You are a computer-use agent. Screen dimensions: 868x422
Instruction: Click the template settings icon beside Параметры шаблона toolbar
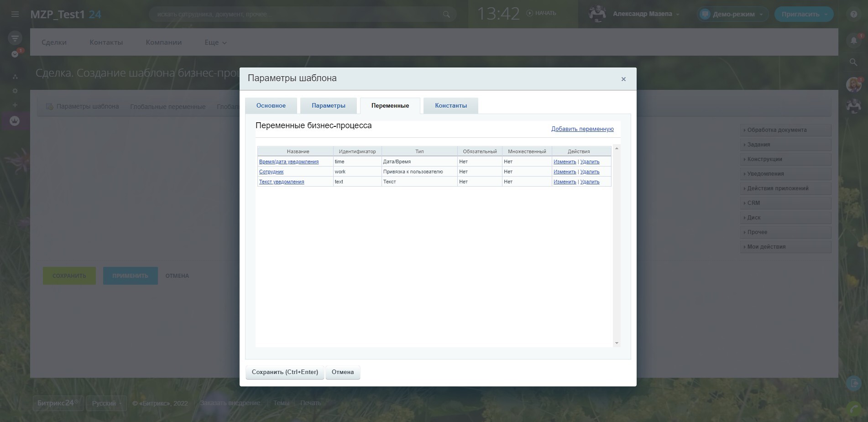pos(49,106)
